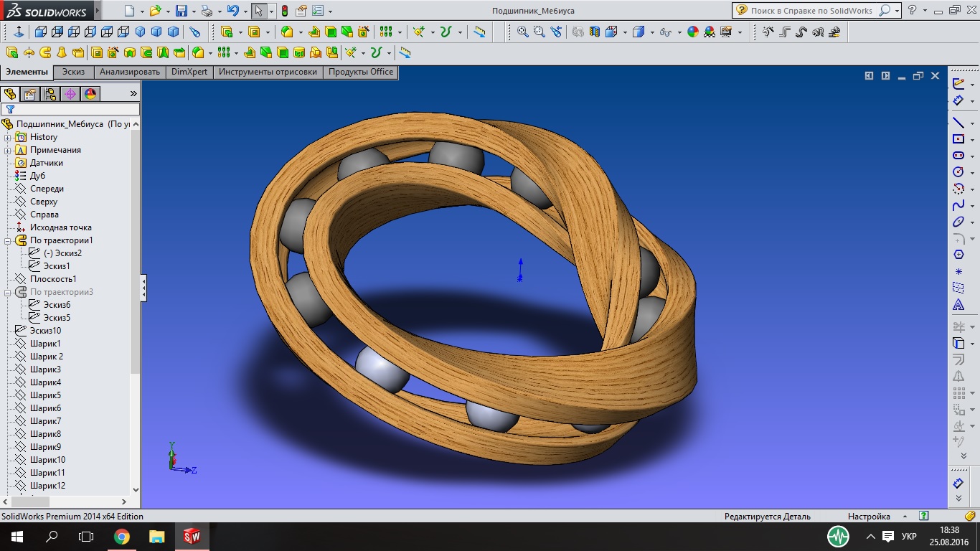Open the New document dropdown arrow
The height and width of the screenshot is (551, 980).
pos(142,11)
